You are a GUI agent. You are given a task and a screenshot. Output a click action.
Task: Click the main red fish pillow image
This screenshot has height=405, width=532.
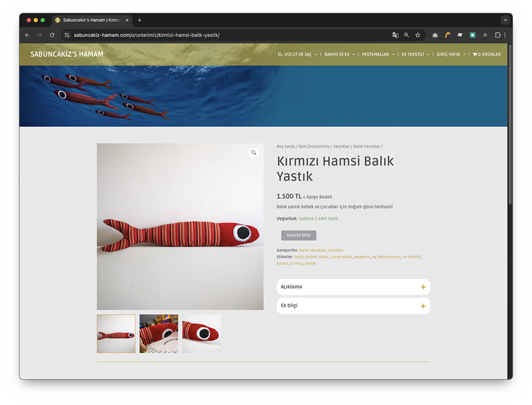(x=180, y=226)
